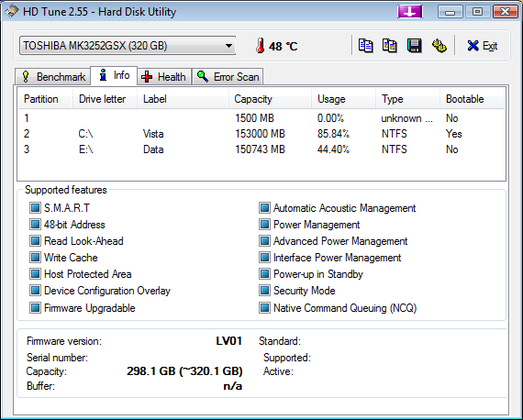Click the n/a buffer value
This screenshot has height=420, width=523.
(x=233, y=386)
